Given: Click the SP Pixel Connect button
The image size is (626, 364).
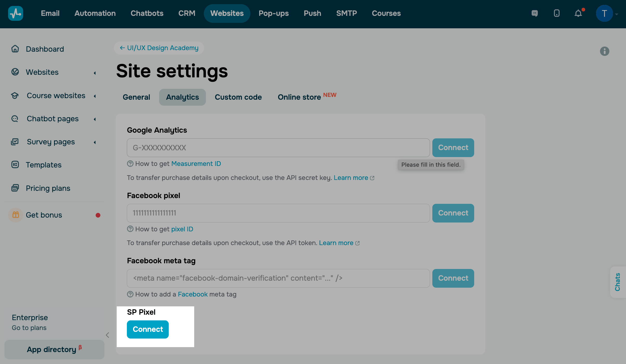Looking at the screenshot, I should tap(148, 329).
